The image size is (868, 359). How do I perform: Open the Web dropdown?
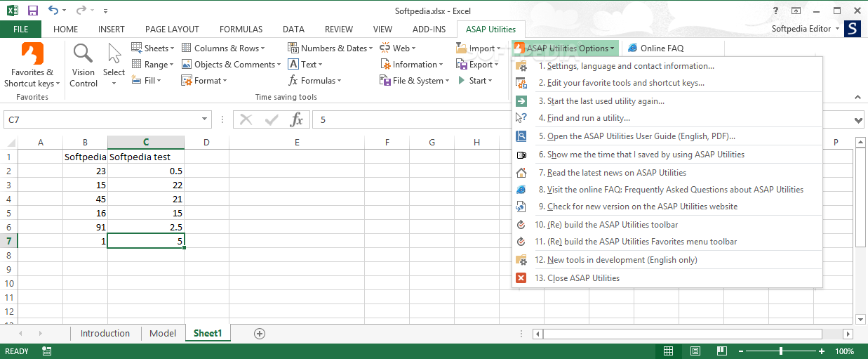pyautogui.click(x=398, y=48)
